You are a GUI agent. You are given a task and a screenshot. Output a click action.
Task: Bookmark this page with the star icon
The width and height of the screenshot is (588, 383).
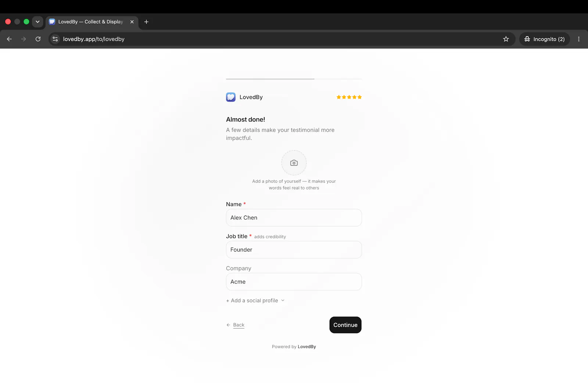tap(506, 39)
